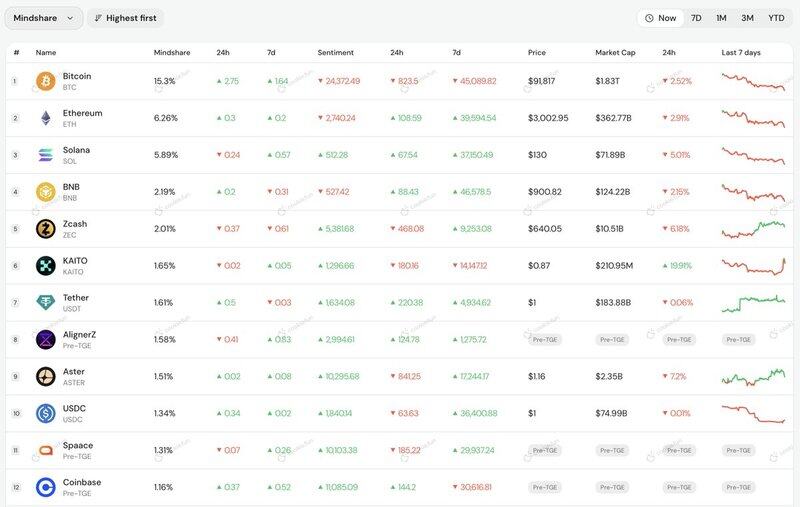This screenshot has height=507, width=800.
Task: Sort by Sentiment column header
Action: click(335, 52)
